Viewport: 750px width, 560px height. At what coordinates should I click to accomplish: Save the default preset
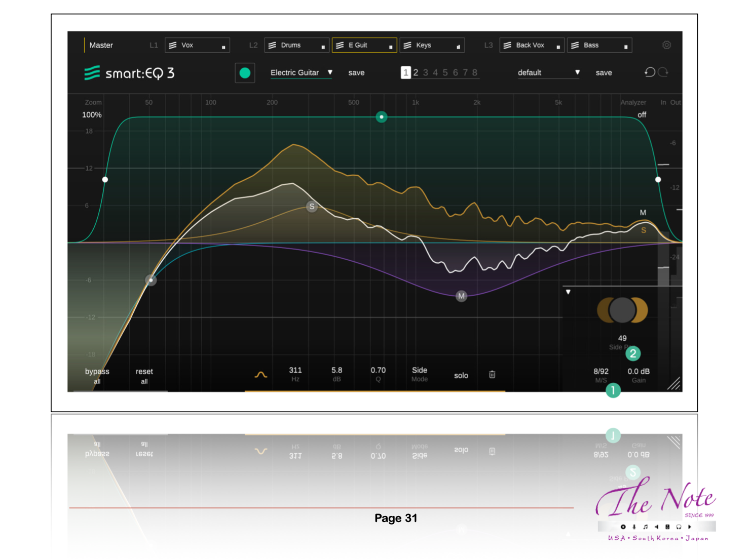click(x=604, y=73)
